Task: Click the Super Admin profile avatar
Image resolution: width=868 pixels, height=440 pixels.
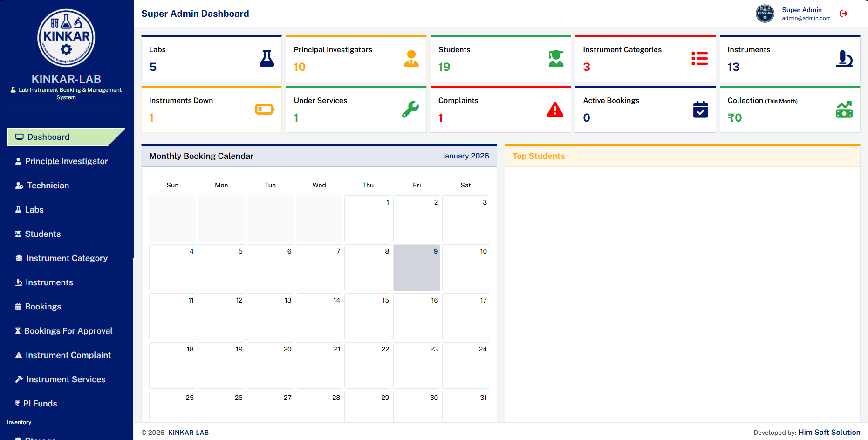Action: pos(765,14)
